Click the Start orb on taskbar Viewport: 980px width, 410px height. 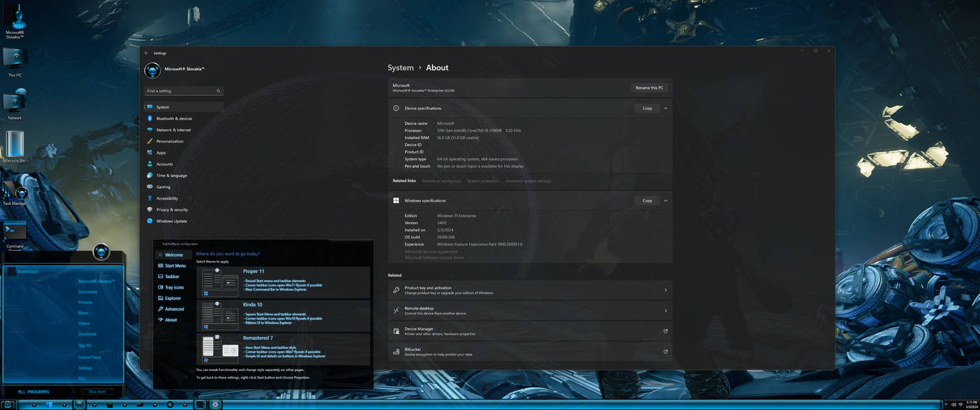[x=8, y=404]
